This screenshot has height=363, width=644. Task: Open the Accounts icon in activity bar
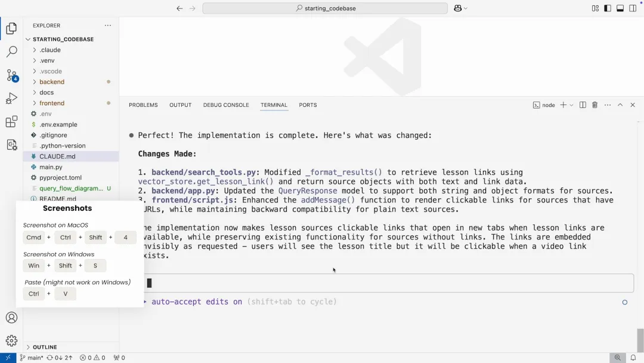click(11, 318)
